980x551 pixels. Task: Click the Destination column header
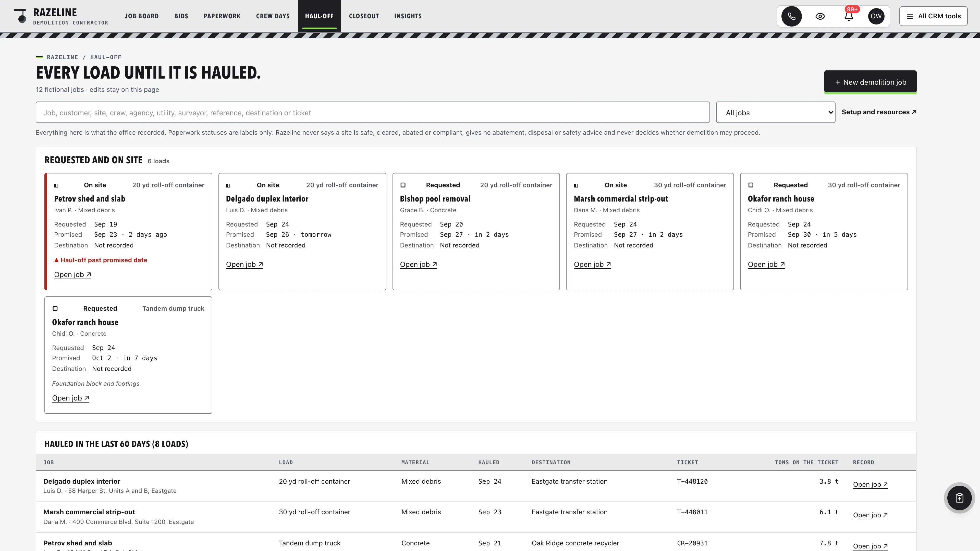tap(551, 462)
